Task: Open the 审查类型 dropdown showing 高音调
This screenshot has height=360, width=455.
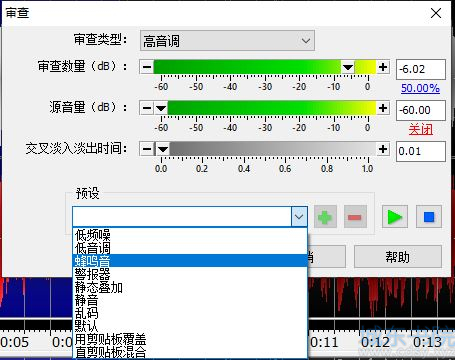Action: 227,41
